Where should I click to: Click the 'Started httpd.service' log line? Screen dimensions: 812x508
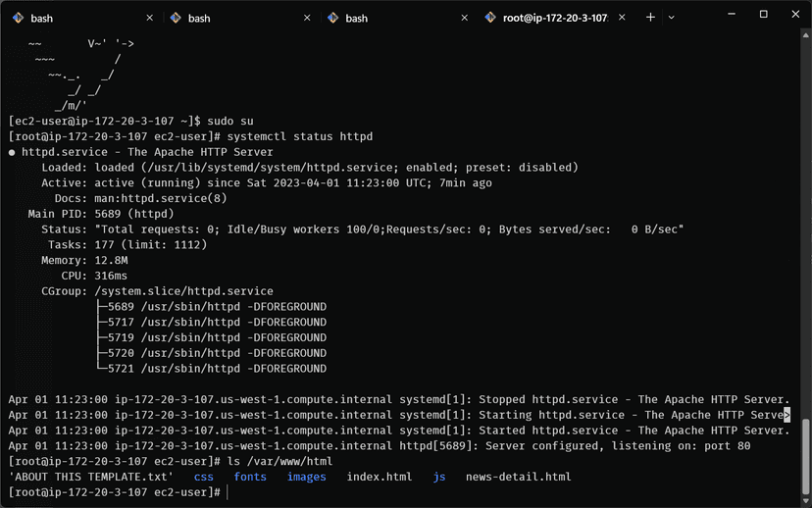[399, 431]
